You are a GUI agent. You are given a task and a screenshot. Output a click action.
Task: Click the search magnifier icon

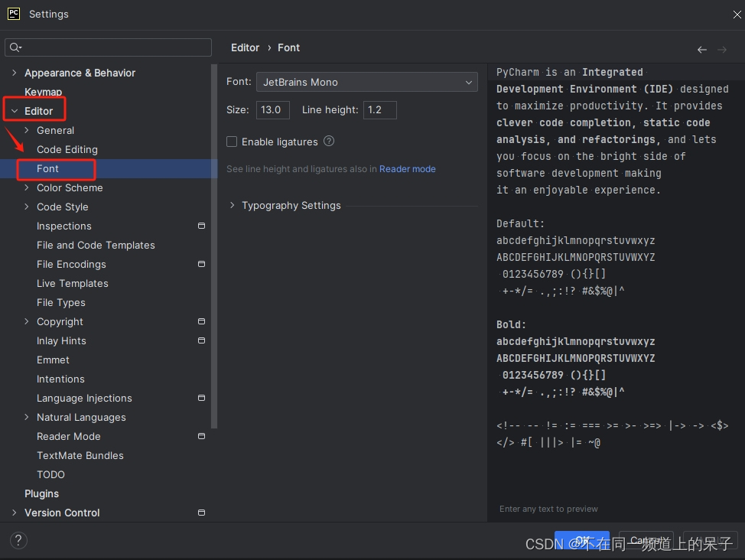(x=15, y=47)
